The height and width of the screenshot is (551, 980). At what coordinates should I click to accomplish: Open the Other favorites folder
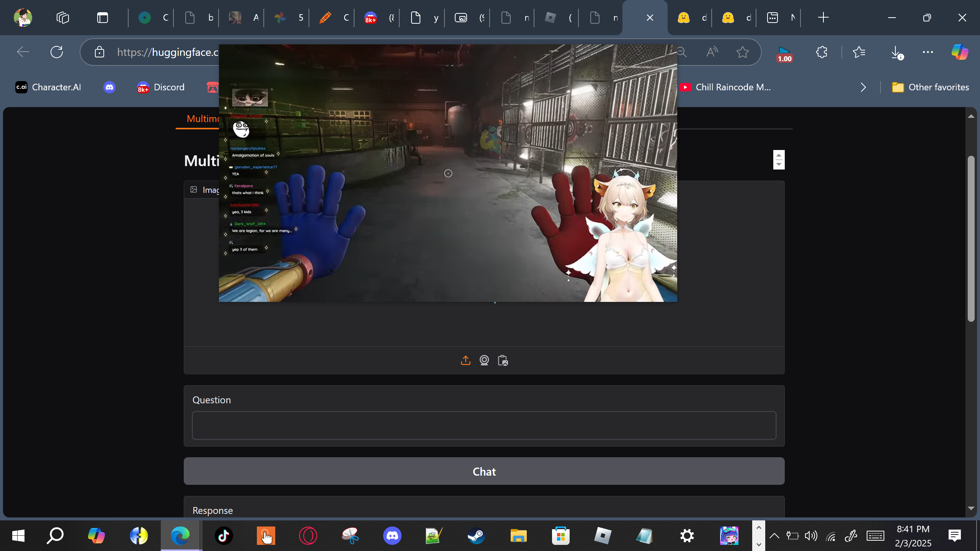[x=930, y=87]
